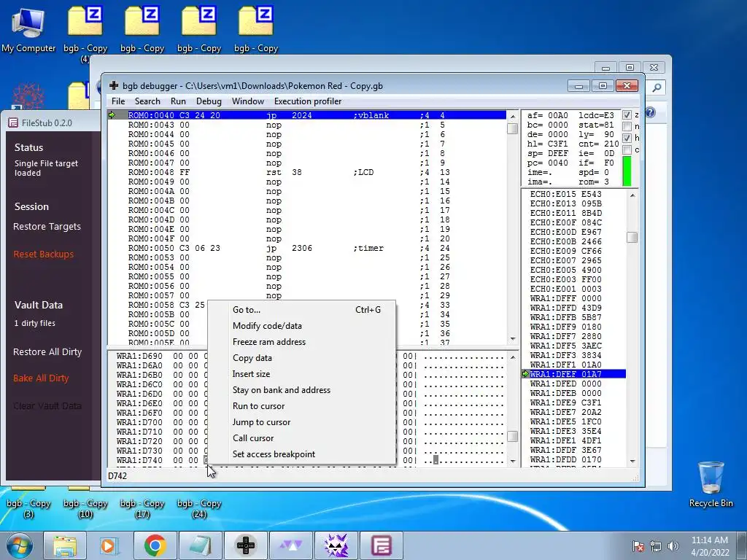This screenshot has width=747, height=560.
Task: Click Clear Vault Data in FileStub
Action: [x=47, y=405]
